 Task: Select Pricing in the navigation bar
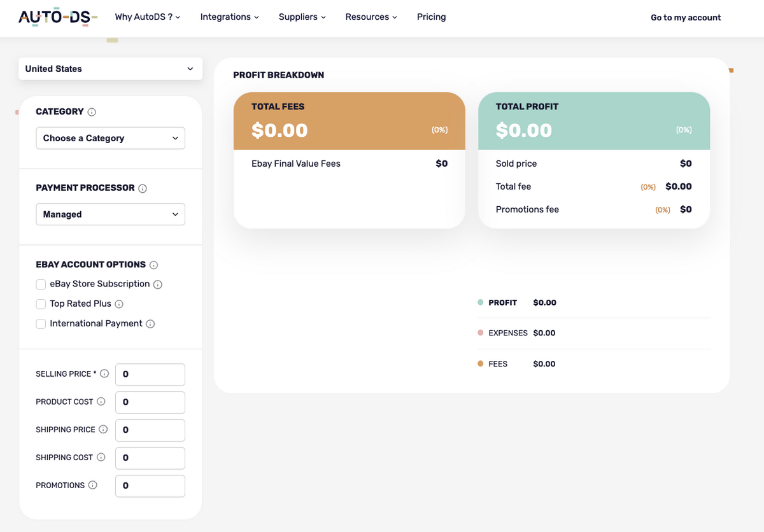click(x=431, y=17)
